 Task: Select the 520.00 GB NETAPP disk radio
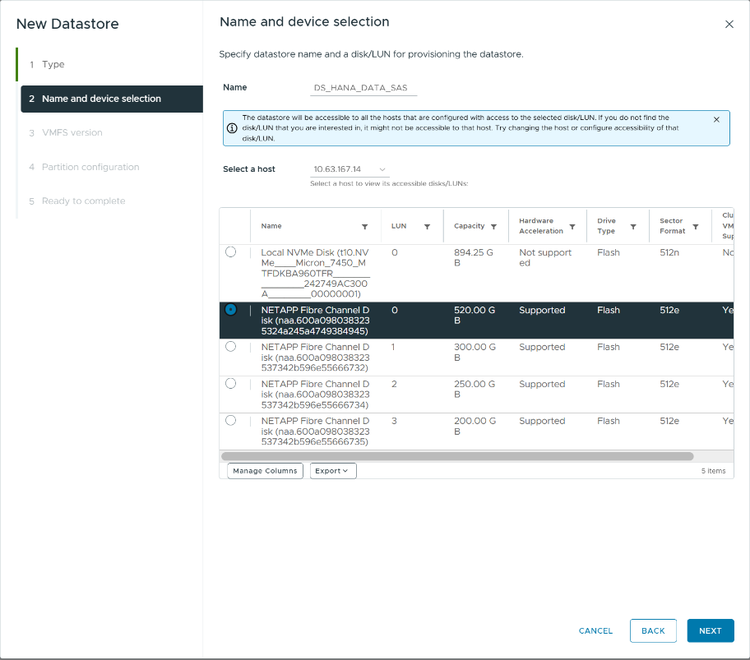(231, 309)
